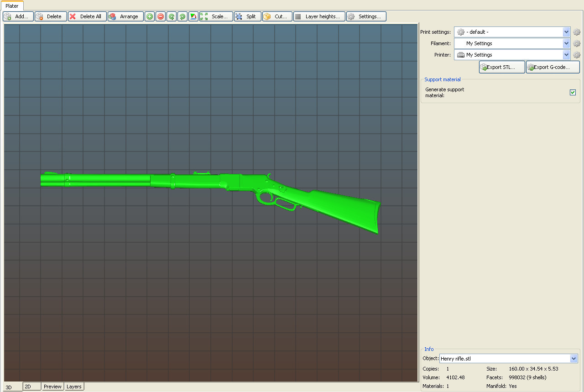Viewport: 584px width, 392px height.
Task: Open the Scale... tool
Action: [x=216, y=16]
